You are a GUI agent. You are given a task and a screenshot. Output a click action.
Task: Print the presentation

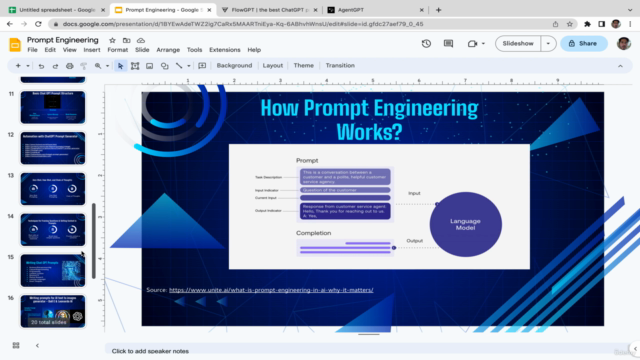point(70,66)
